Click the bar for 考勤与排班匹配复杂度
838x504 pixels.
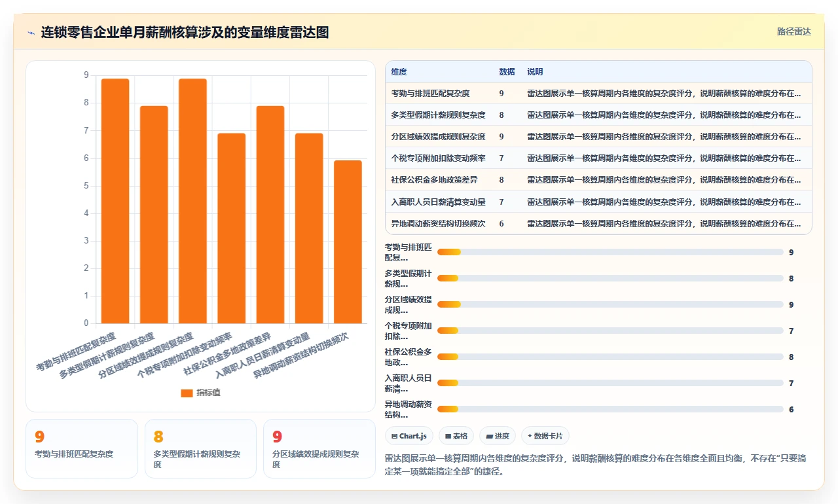click(x=115, y=201)
